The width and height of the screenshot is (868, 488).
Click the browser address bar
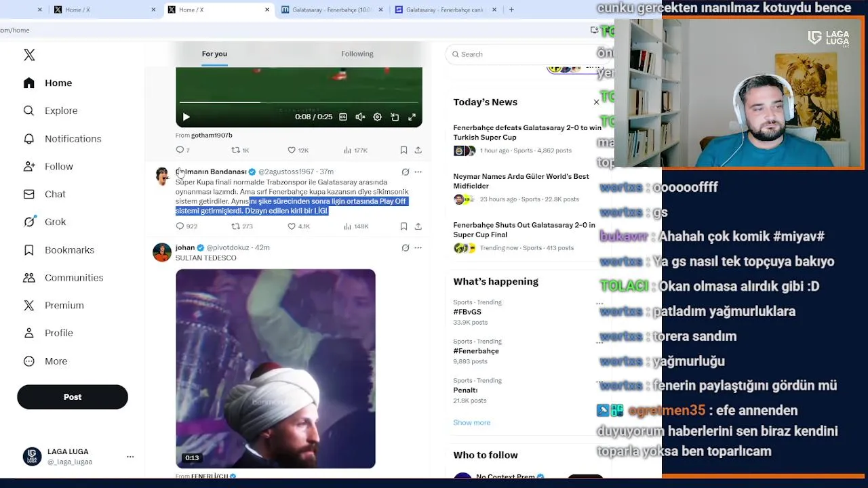pyautogui.click(x=292, y=30)
